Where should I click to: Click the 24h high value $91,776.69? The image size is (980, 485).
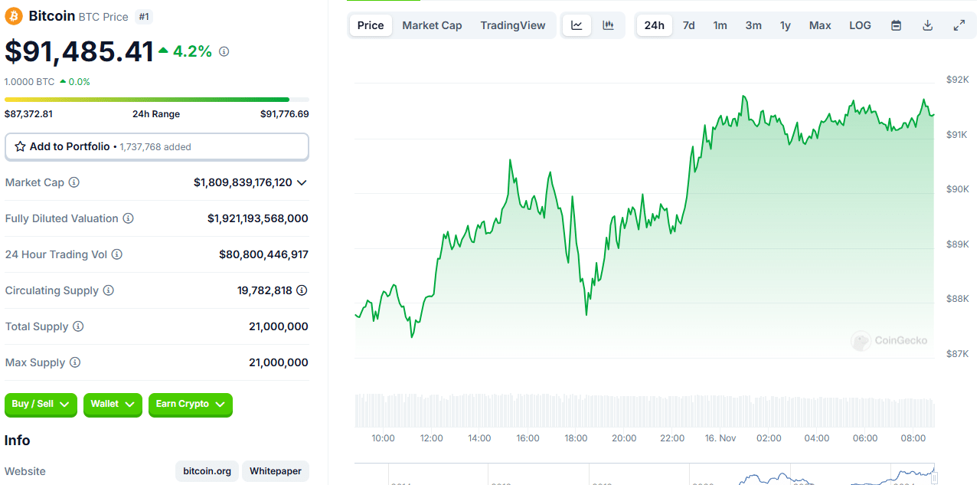point(285,114)
